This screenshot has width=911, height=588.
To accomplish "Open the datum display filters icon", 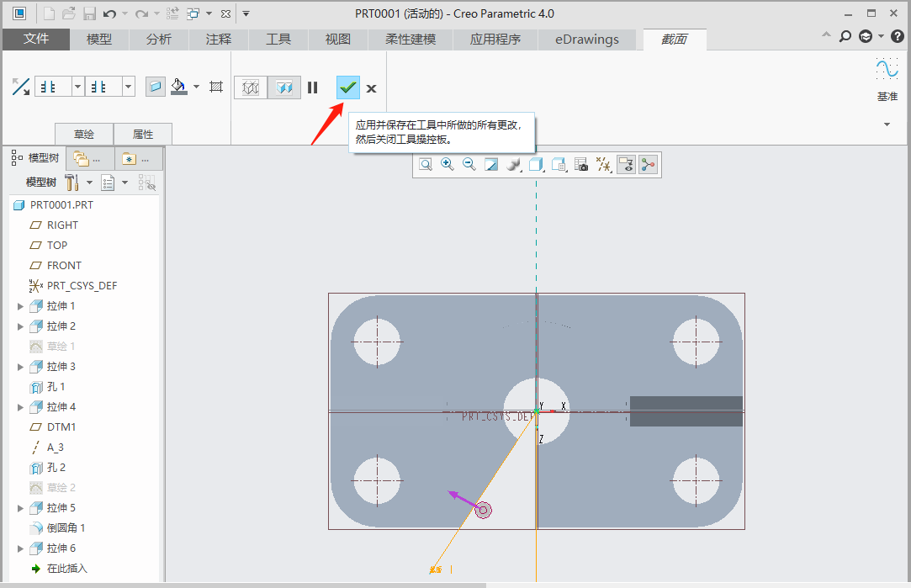I will [x=604, y=165].
